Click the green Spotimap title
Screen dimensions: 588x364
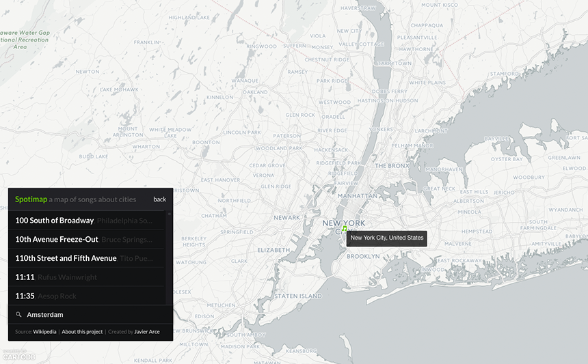point(31,199)
